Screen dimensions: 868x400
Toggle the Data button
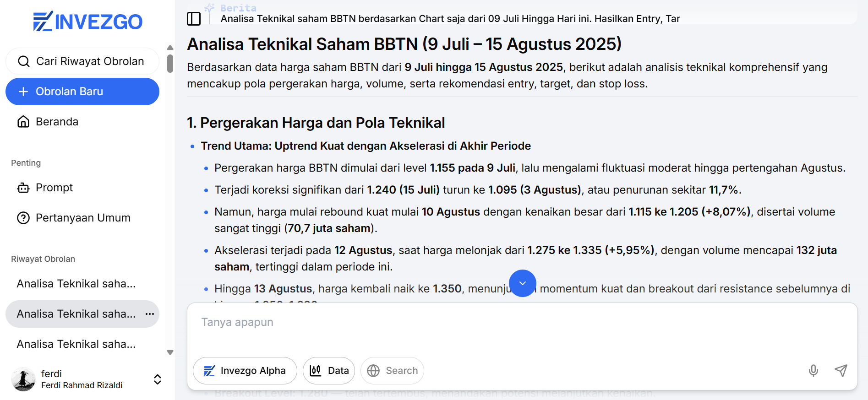[329, 371]
